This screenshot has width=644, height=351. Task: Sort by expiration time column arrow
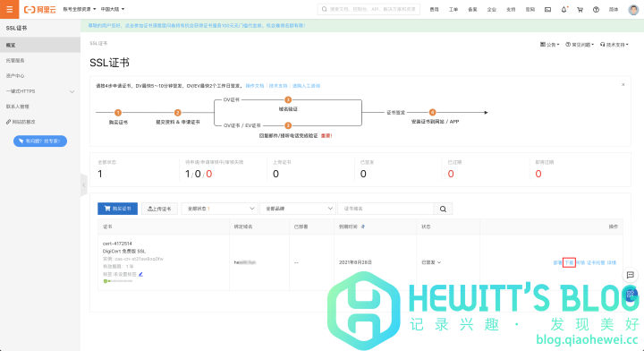pos(362,227)
